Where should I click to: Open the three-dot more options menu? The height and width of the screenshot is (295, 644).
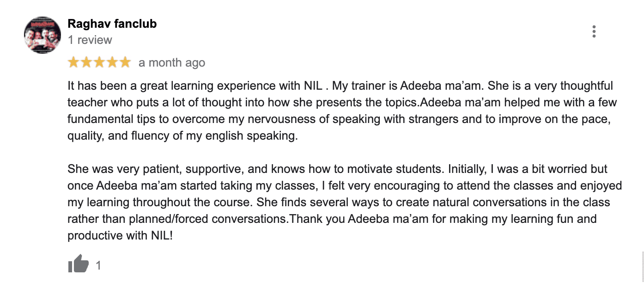click(594, 31)
